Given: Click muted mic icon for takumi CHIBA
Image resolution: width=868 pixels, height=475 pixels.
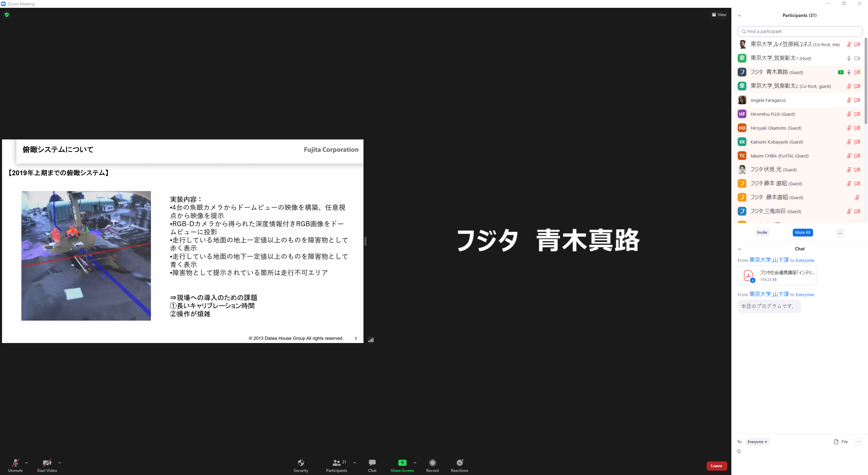Looking at the screenshot, I should click(x=849, y=156).
